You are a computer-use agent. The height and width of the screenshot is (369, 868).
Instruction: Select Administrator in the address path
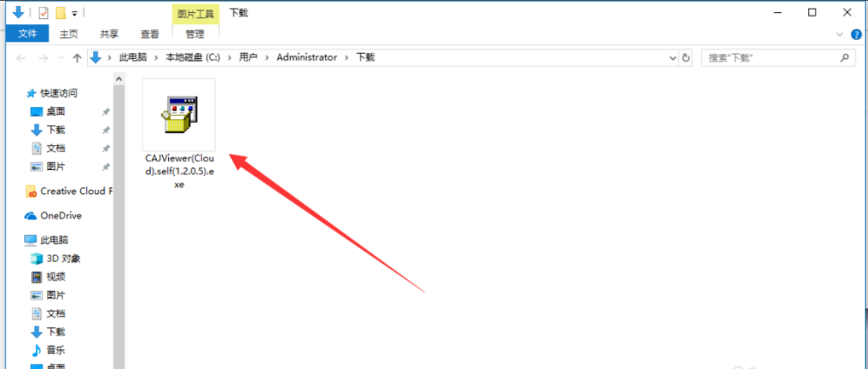(307, 58)
